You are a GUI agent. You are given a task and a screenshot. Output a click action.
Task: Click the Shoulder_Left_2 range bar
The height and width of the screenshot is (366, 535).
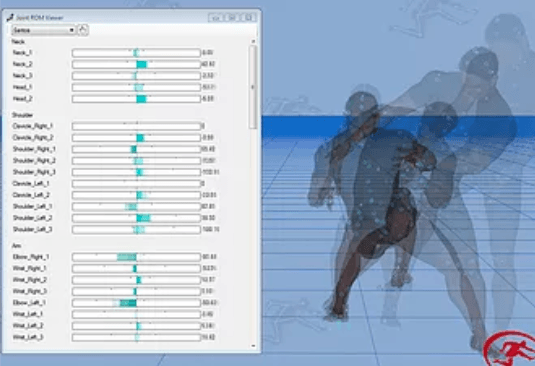click(136, 218)
